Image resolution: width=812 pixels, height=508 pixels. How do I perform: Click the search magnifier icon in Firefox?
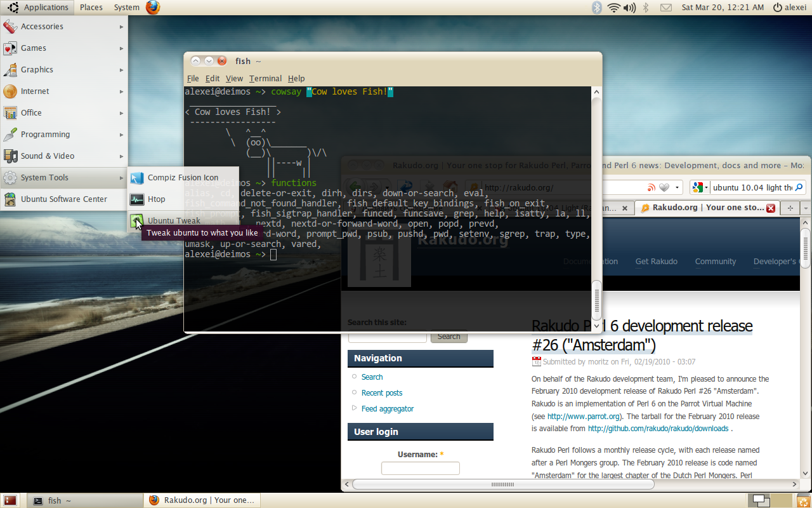799,187
